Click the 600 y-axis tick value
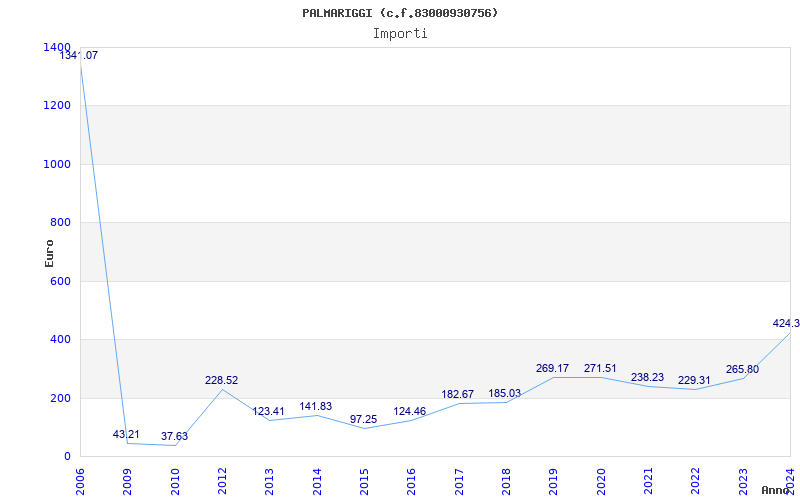The image size is (800, 500). click(x=60, y=281)
